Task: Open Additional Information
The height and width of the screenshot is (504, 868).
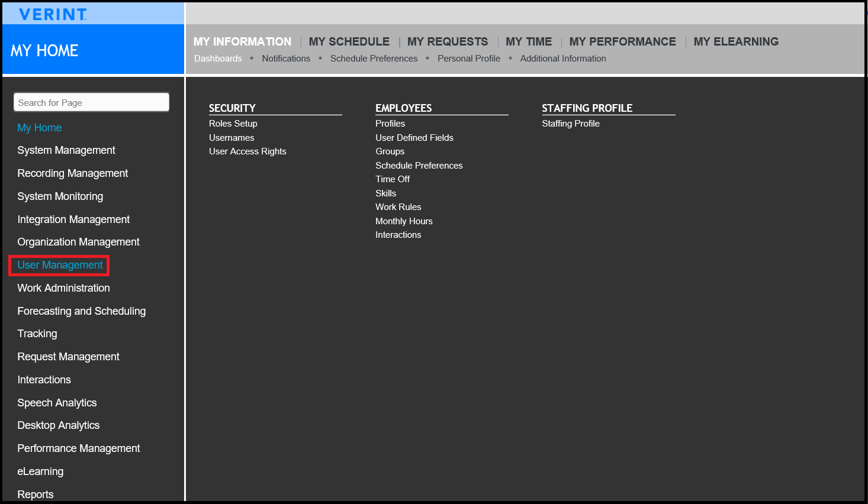Action: click(563, 59)
